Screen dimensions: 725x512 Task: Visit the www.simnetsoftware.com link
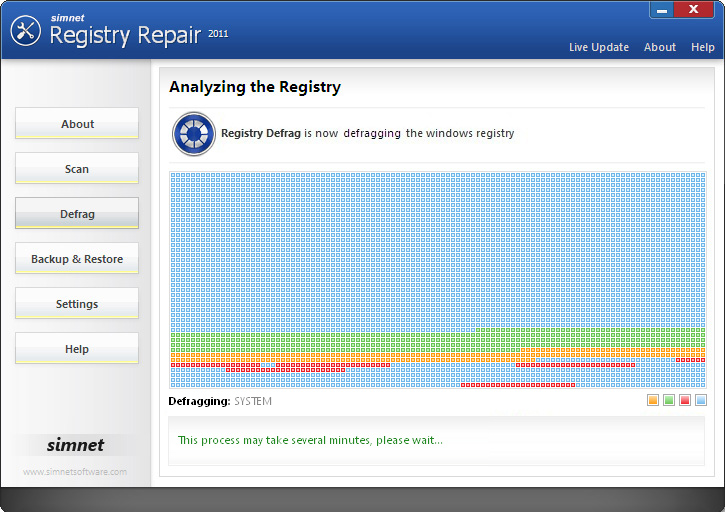tap(75, 472)
